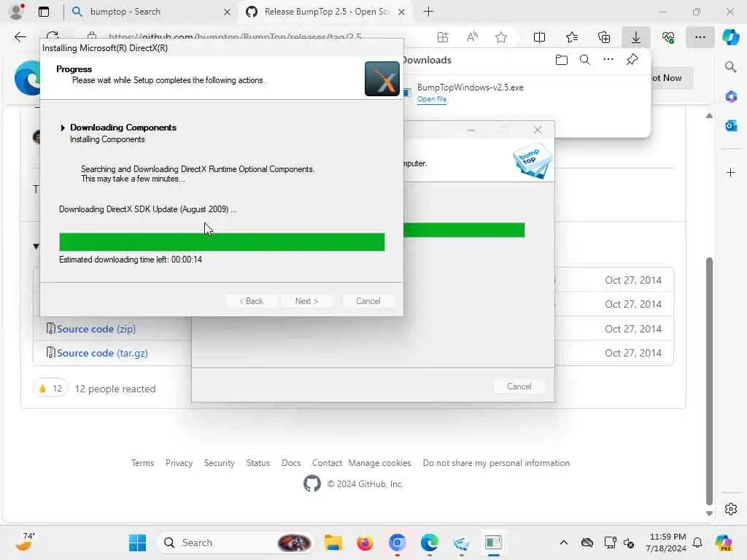Click Open file under BumpTopWindows-v2.5.exe
747x560 pixels.
pyautogui.click(x=432, y=99)
